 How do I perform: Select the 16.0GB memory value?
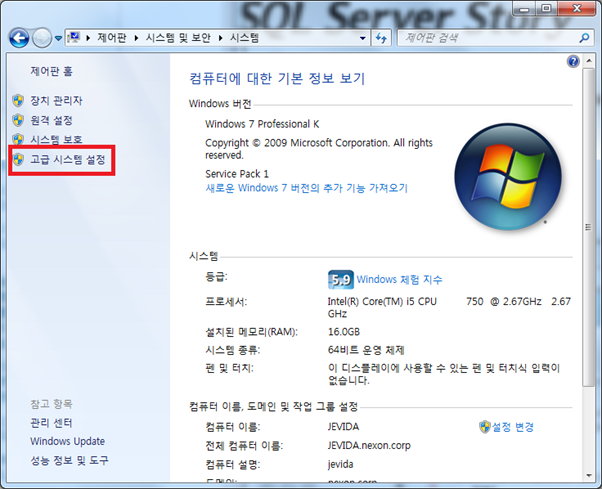[344, 332]
